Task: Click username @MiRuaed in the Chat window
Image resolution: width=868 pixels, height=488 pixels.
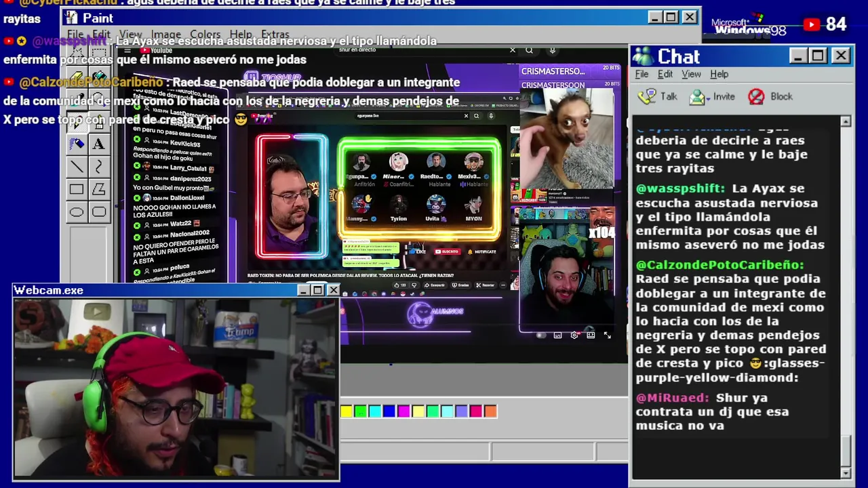Action: (x=672, y=398)
